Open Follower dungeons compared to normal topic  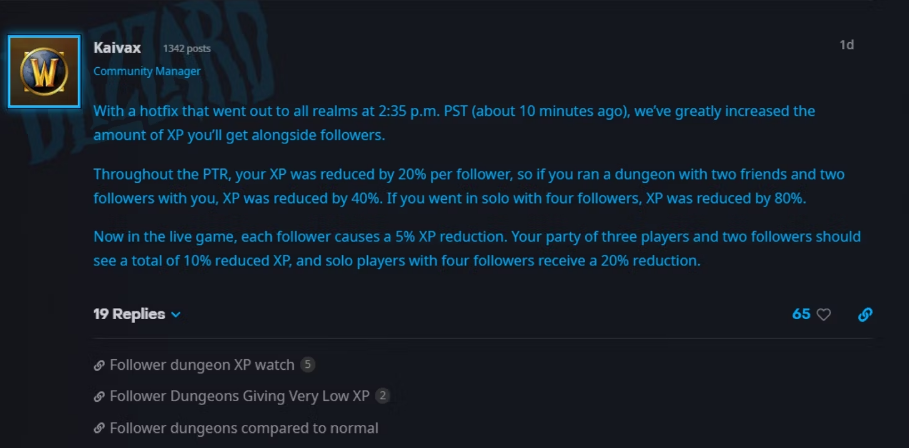point(244,428)
